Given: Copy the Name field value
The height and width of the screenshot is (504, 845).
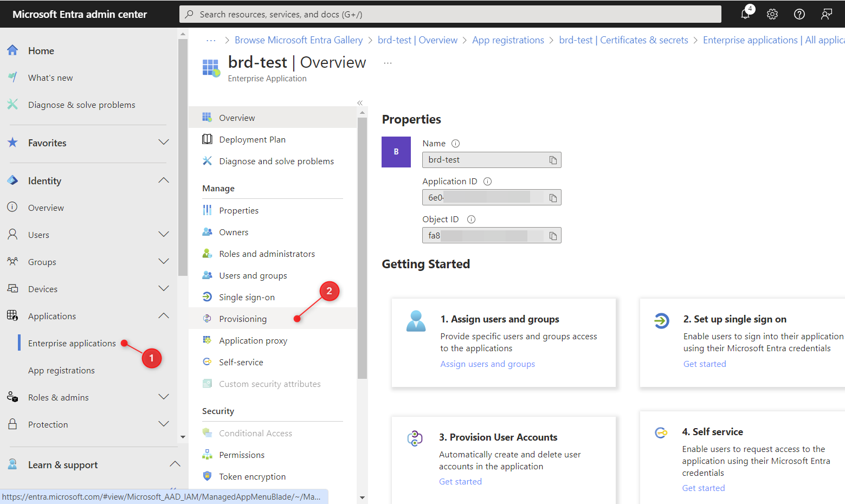Looking at the screenshot, I should [553, 160].
